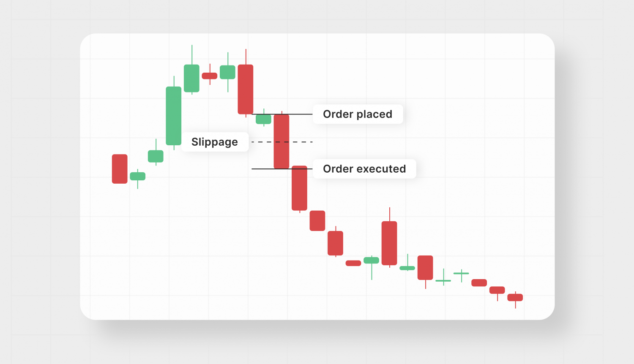Click the "Order executed" label
Image resolution: width=634 pixels, height=364 pixels.
[x=364, y=169]
